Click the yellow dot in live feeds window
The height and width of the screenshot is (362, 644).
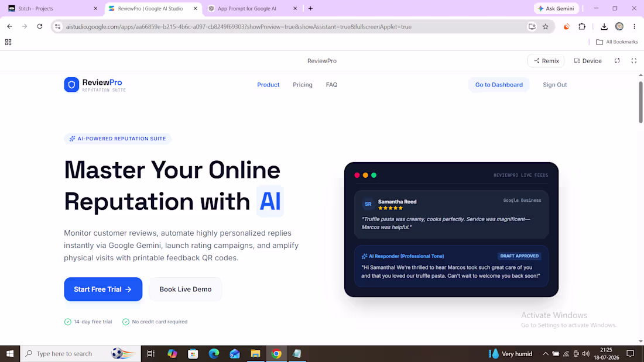(x=365, y=175)
